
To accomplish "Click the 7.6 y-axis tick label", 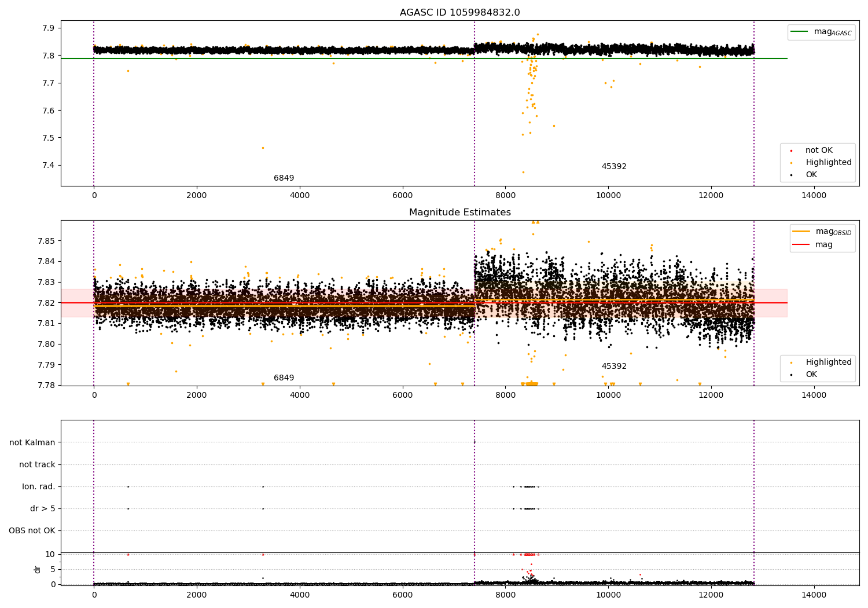I will pos(49,111).
